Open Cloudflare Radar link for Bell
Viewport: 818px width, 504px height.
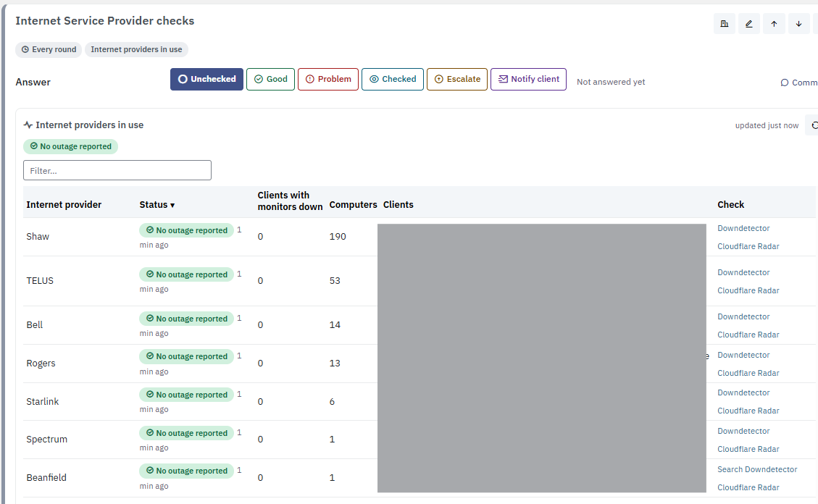pyautogui.click(x=748, y=335)
